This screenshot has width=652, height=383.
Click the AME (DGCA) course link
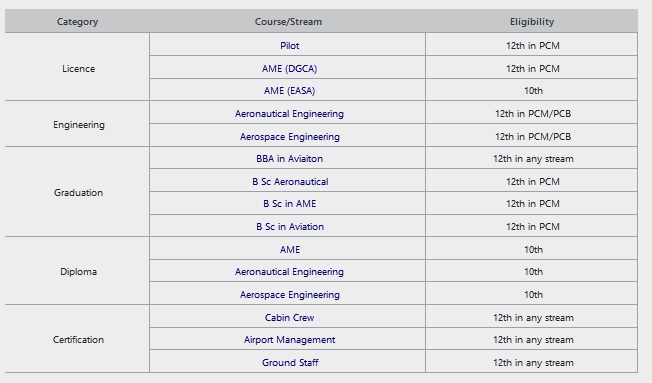[x=289, y=68]
